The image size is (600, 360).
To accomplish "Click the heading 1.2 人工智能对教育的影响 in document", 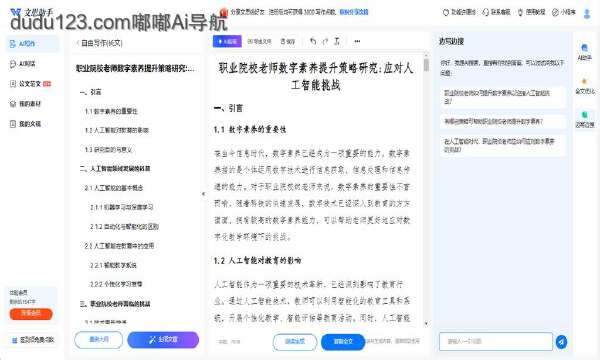I will 257,261.
